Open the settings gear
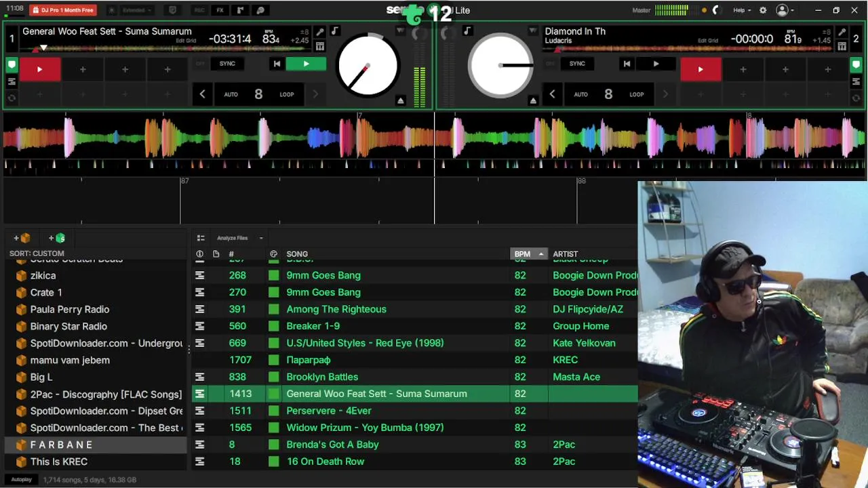The image size is (868, 488). (763, 10)
